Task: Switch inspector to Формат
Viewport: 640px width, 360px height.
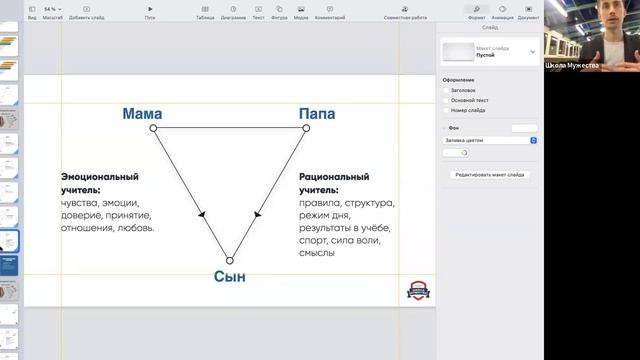Action: (476, 12)
